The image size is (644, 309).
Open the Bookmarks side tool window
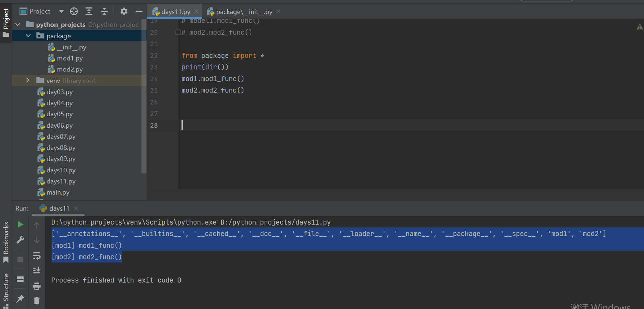pos(6,242)
